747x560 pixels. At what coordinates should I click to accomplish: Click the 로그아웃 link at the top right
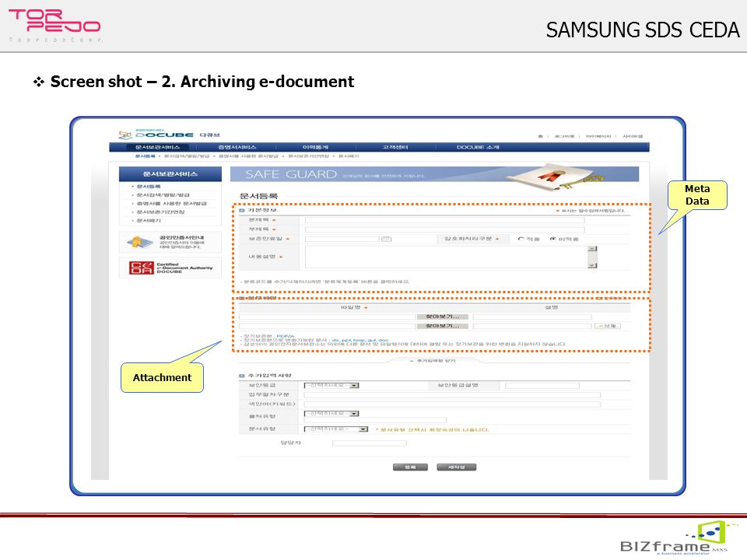564,137
